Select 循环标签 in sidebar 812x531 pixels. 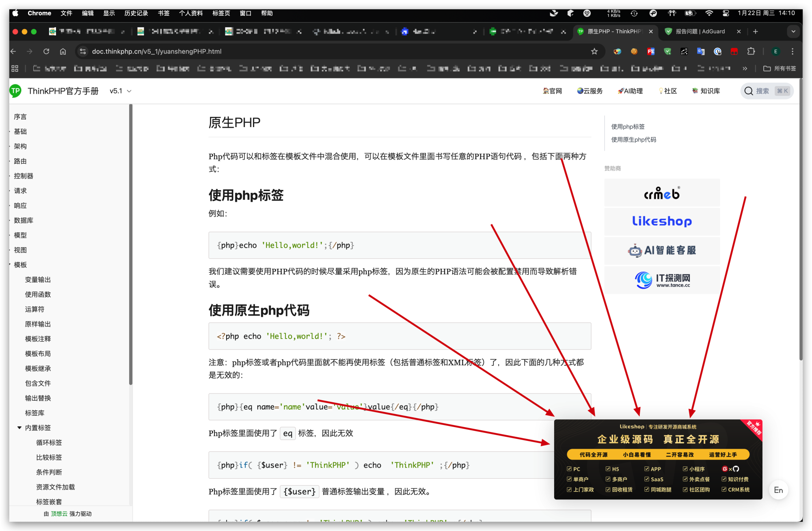(x=49, y=442)
